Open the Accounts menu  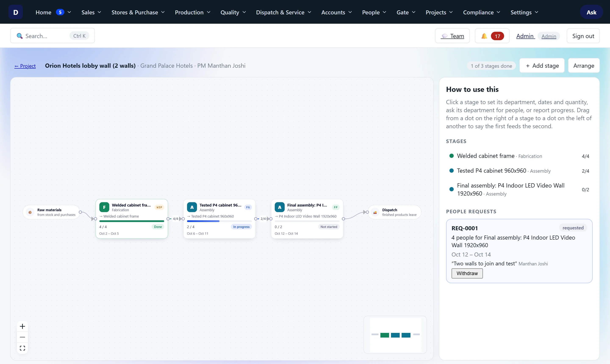point(337,12)
